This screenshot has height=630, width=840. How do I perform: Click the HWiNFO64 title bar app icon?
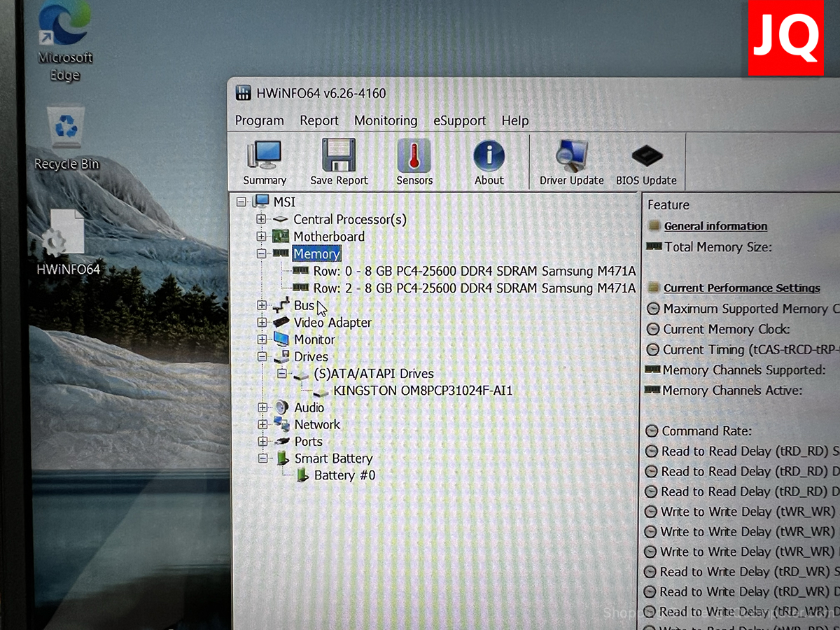pyautogui.click(x=243, y=93)
